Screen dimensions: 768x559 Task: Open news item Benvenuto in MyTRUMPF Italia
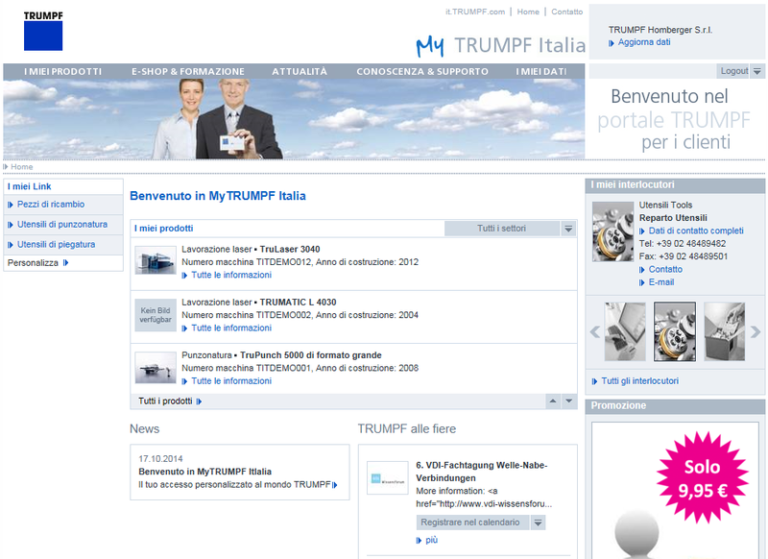[205, 472]
